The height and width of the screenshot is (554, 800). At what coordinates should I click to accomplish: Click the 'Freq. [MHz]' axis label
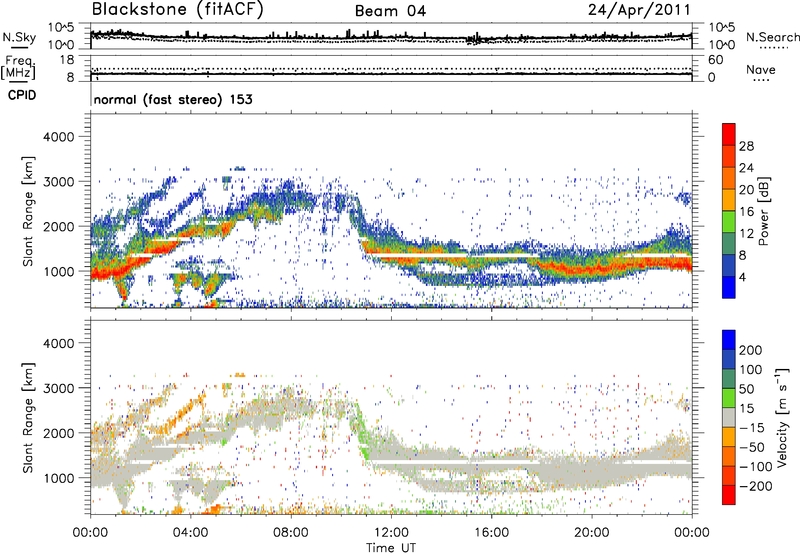(18, 67)
